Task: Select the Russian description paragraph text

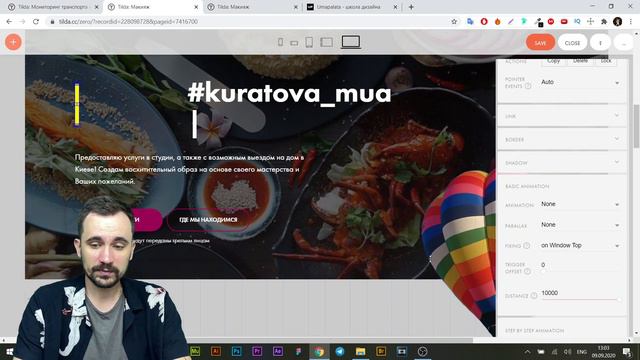Action: pos(189,169)
